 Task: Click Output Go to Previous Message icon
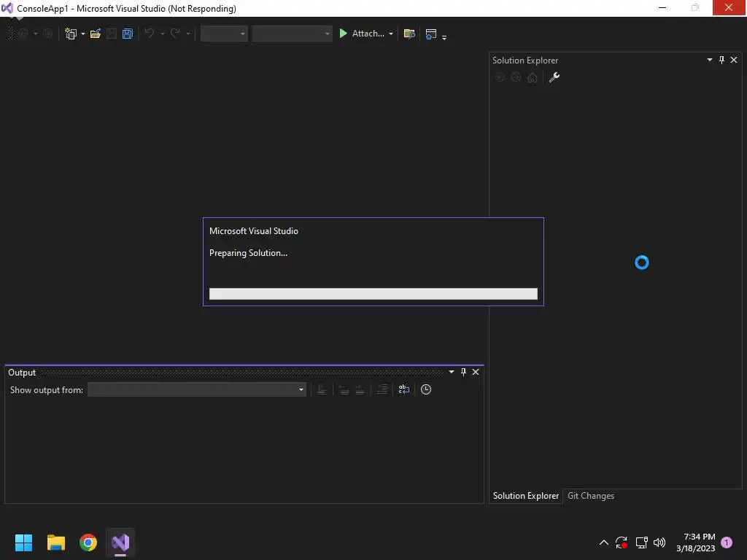click(x=344, y=389)
